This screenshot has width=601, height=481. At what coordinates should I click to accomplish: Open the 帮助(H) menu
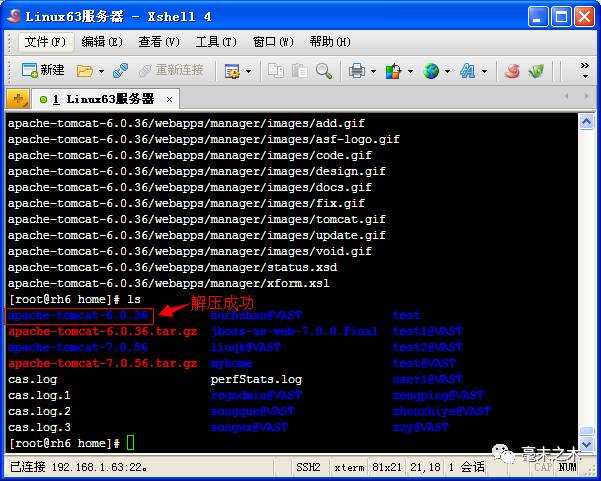tap(330, 41)
